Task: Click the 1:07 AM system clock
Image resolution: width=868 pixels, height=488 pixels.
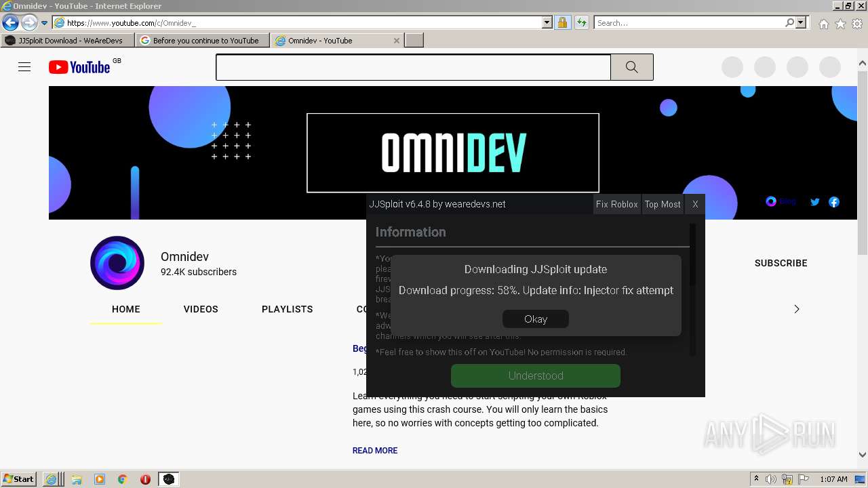Action: point(833,479)
